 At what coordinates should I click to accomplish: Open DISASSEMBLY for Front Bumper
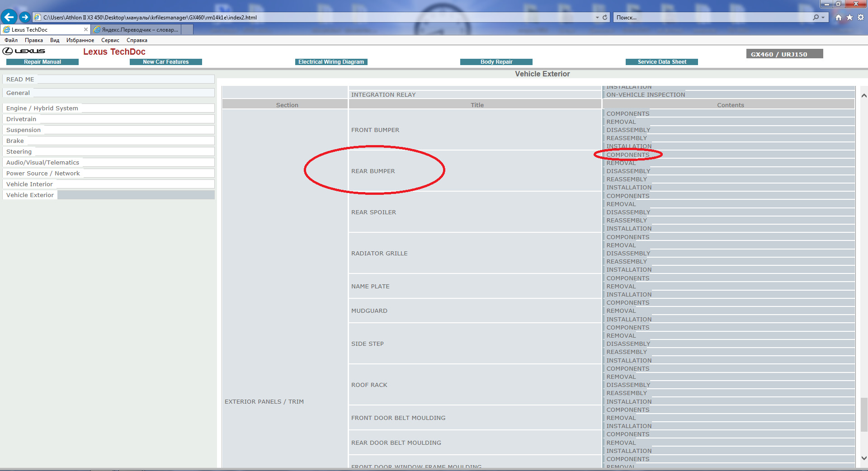point(628,130)
